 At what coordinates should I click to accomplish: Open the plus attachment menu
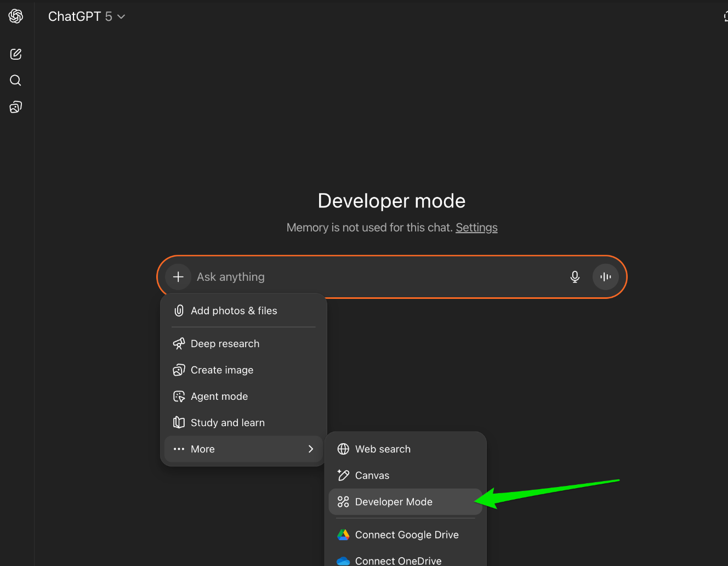tap(178, 276)
